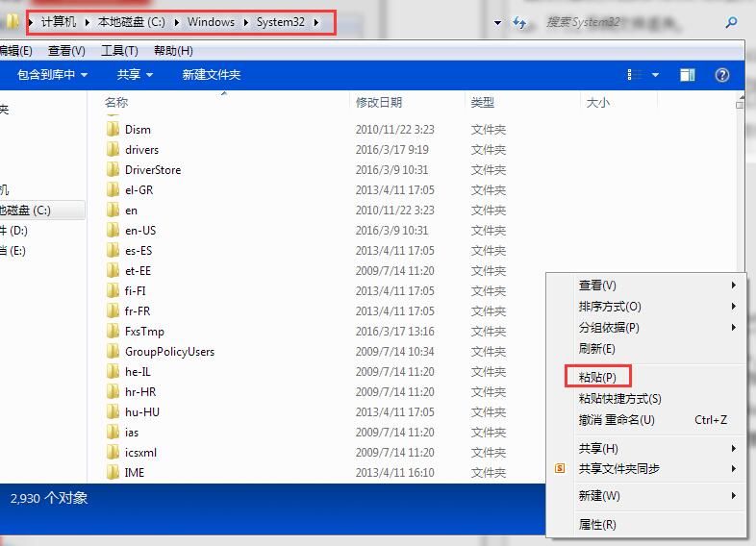
Task: Click the IME folder icon
Action: tap(113, 472)
